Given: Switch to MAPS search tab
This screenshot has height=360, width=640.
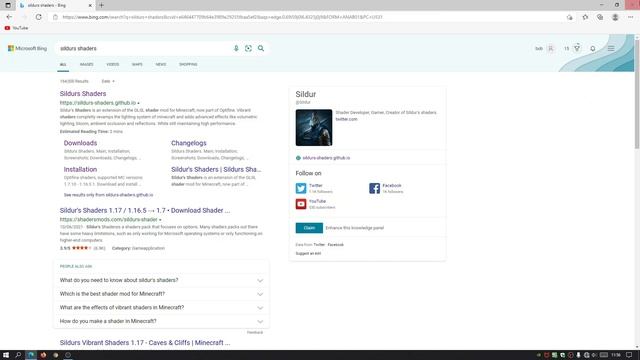Looking at the screenshot, I should tap(137, 64).
